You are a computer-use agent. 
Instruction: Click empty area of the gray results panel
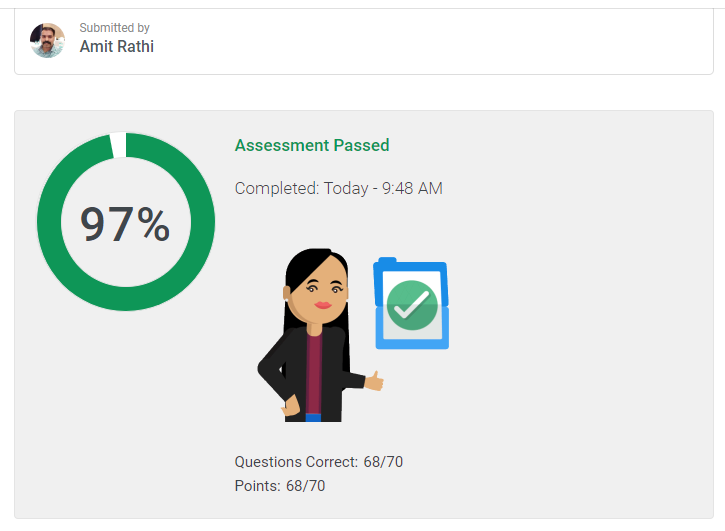(x=578, y=324)
